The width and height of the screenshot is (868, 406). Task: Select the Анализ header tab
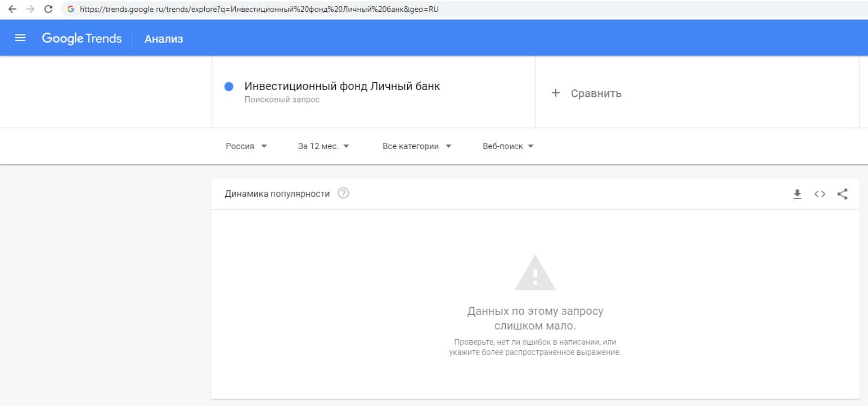[x=164, y=39]
